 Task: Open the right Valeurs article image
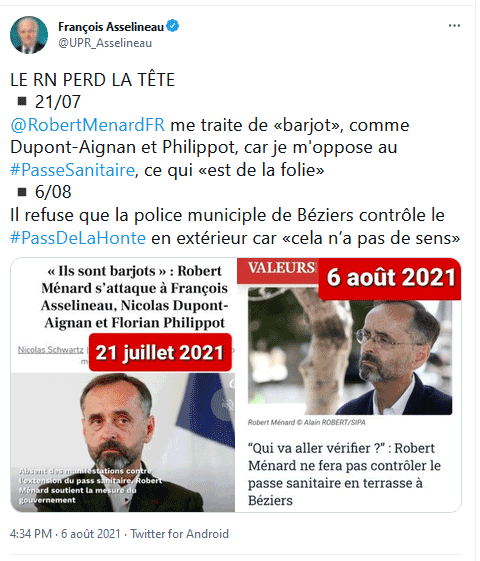[x=349, y=385]
